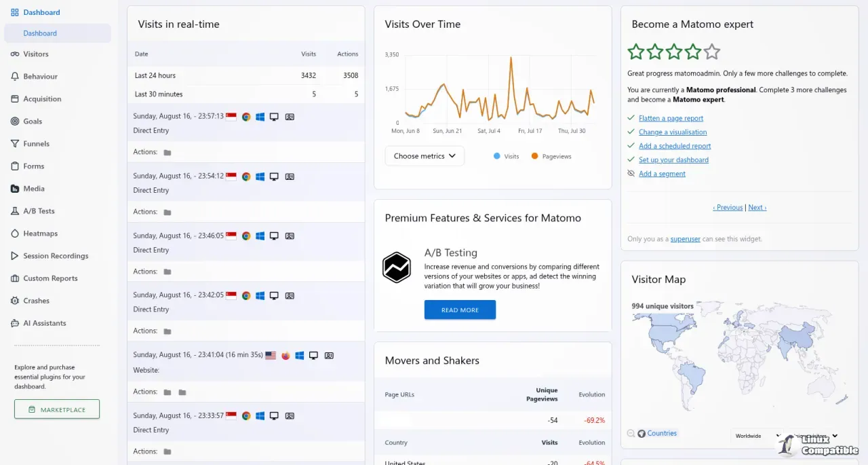This screenshot has height=465, width=868.
Task: Click the Heatmaps droplet icon
Action: (x=15, y=234)
